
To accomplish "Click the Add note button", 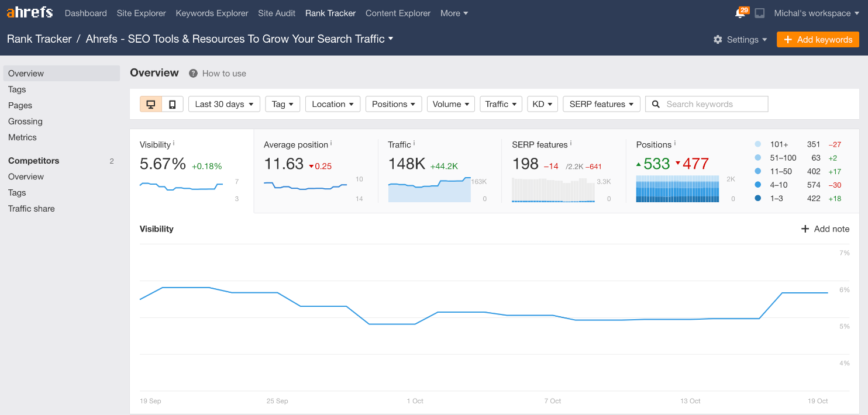I will [825, 229].
